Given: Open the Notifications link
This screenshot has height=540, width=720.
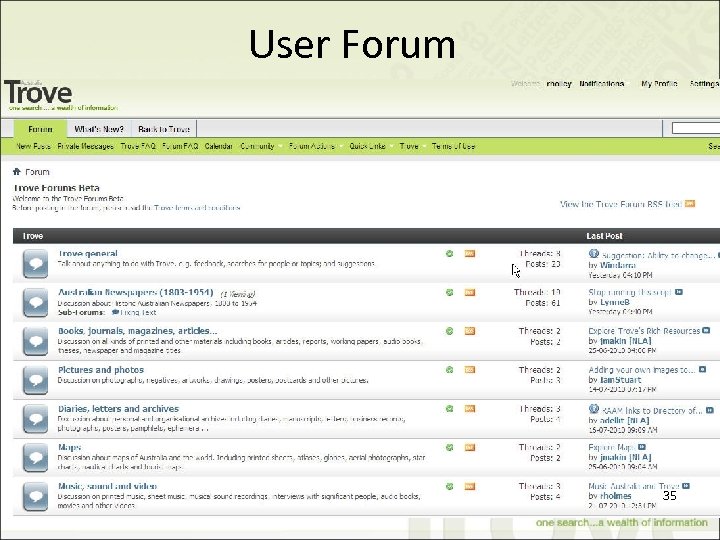Looking at the screenshot, I should 602,84.
